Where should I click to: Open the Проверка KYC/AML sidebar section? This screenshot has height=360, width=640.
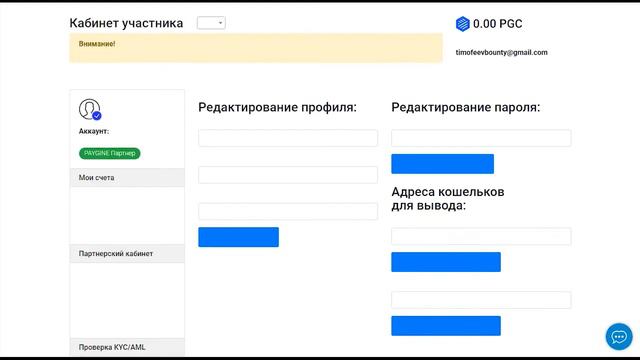pyautogui.click(x=127, y=347)
